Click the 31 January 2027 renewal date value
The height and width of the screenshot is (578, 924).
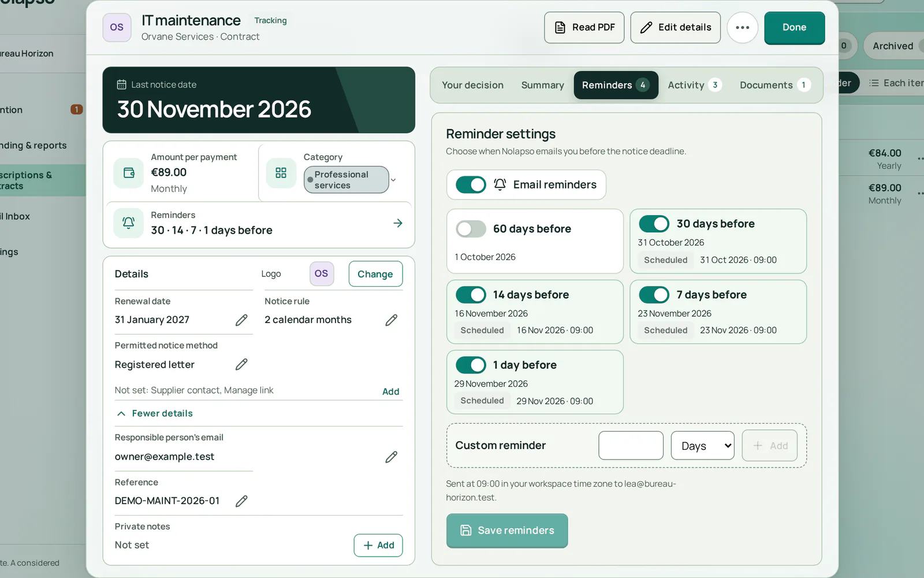(x=152, y=320)
